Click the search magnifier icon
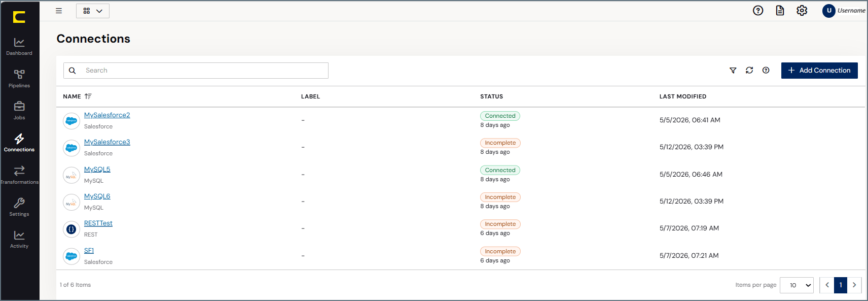Screen dimensions: 868x301 click(x=73, y=71)
